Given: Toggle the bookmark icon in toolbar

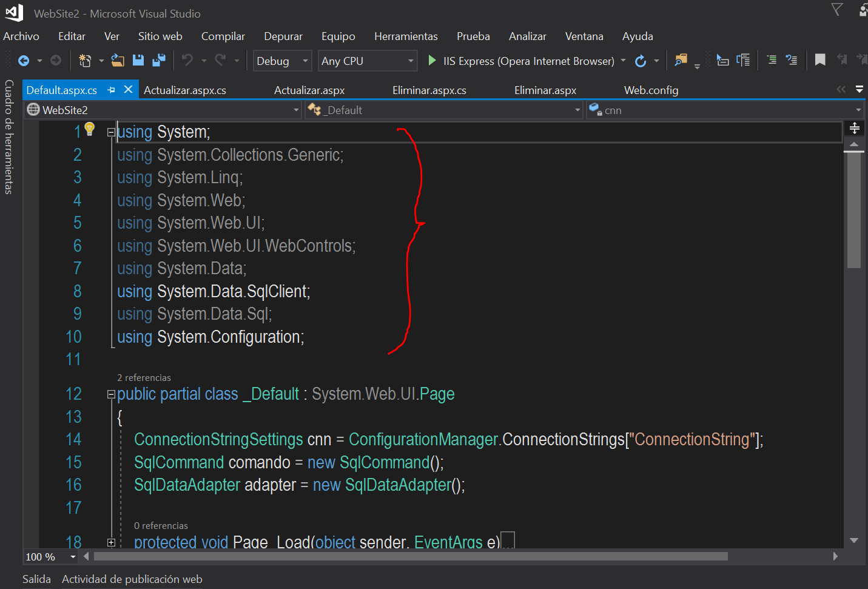Looking at the screenshot, I should [820, 60].
